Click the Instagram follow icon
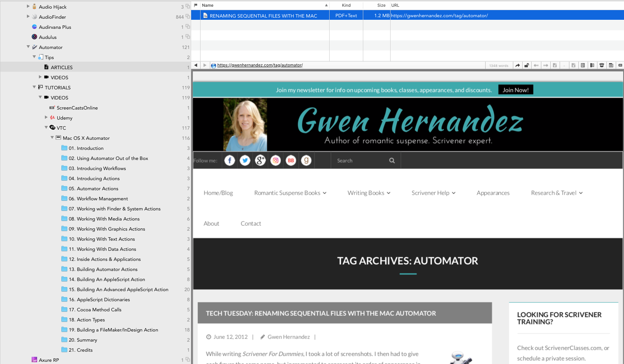Screen dimensions: 624x364 pyautogui.click(x=276, y=161)
